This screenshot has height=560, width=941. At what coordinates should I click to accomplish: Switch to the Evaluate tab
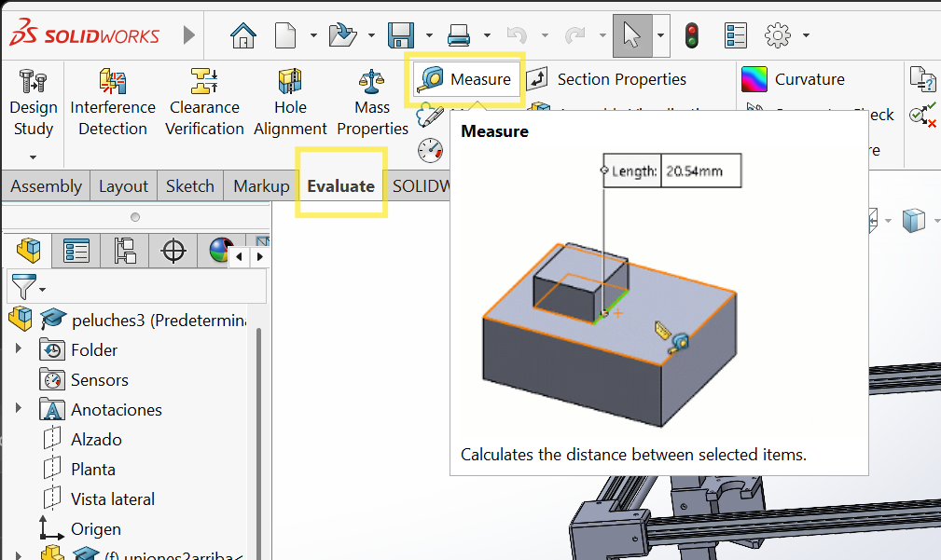(341, 185)
